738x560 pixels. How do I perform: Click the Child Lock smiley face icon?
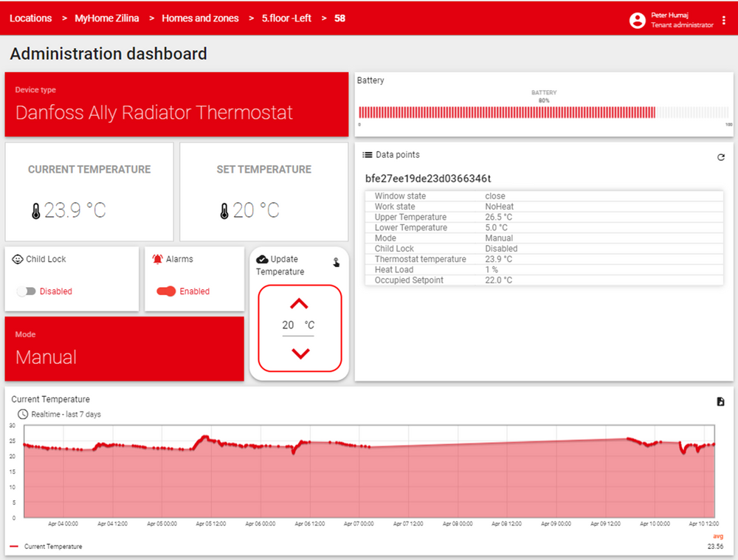point(17,259)
